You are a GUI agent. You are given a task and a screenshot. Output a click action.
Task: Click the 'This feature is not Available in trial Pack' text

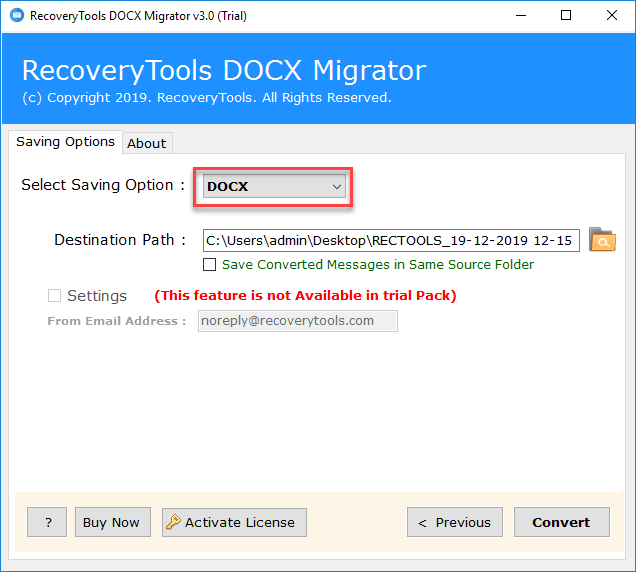pos(305,295)
